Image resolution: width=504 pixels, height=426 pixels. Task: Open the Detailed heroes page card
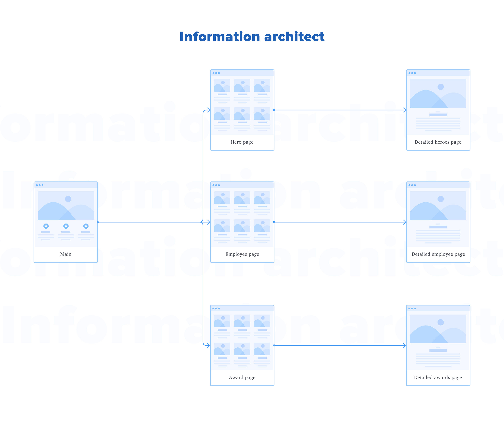pyautogui.click(x=438, y=110)
